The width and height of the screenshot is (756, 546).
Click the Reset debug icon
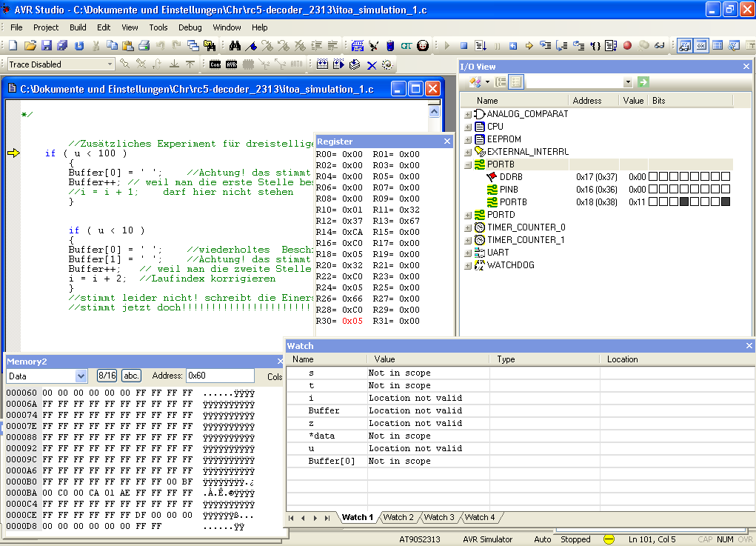[x=513, y=45]
